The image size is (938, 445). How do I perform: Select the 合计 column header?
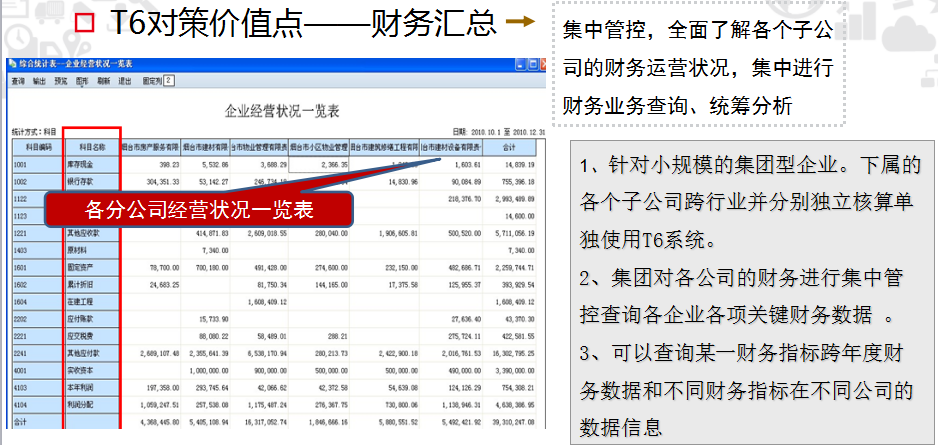[510, 147]
